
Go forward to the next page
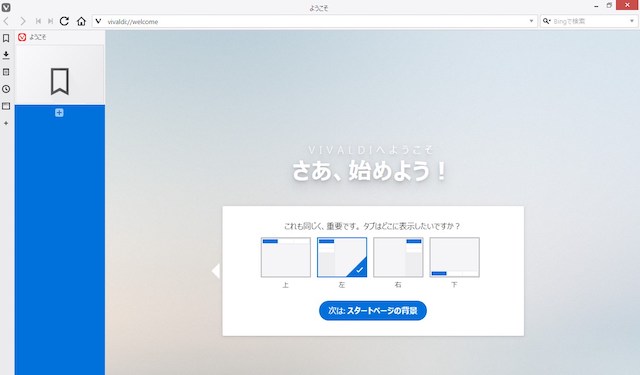click(23, 21)
